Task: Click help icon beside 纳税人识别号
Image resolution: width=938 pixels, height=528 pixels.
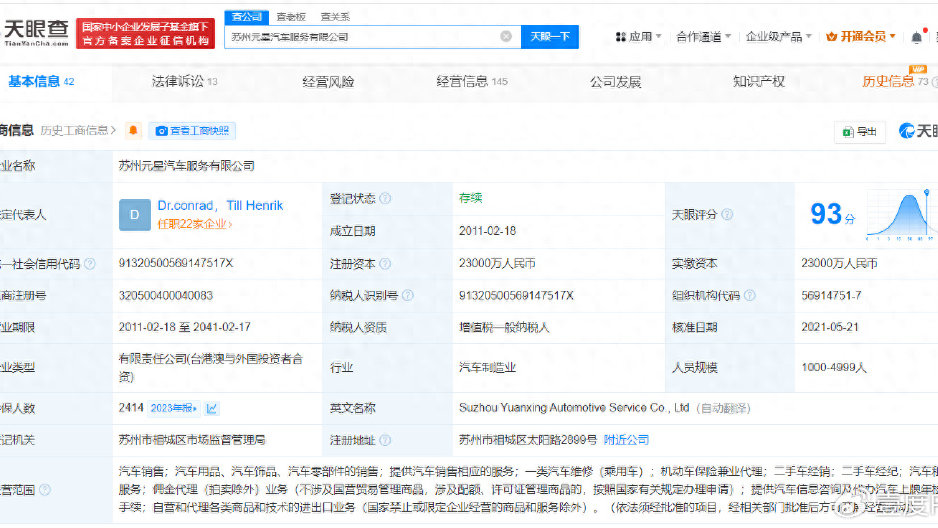Action: (x=407, y=295)
